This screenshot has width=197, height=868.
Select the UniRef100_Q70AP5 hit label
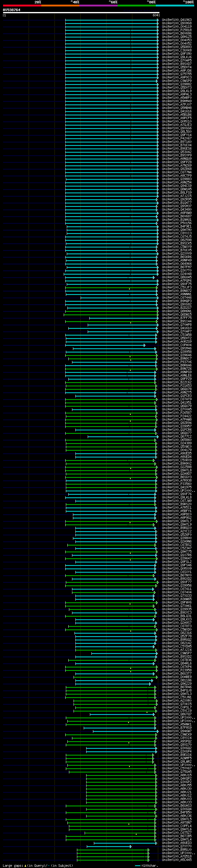pos(177,61)
